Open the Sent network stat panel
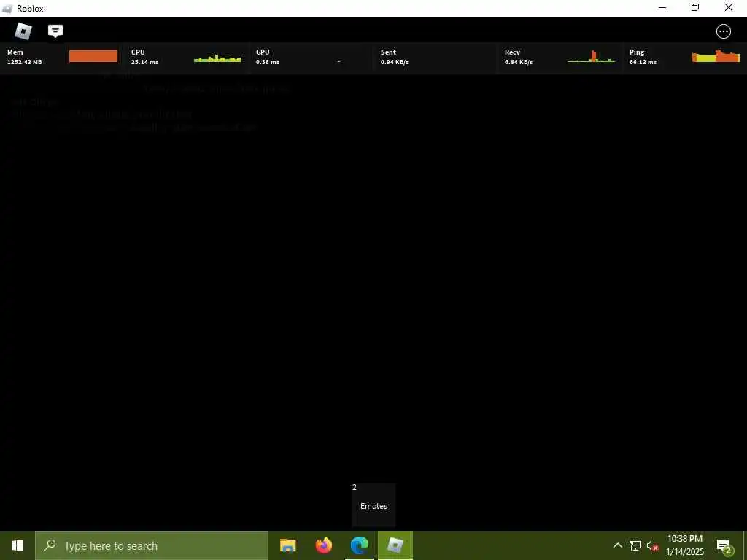This screenshot has height=560, width=747. click(436, 57)
